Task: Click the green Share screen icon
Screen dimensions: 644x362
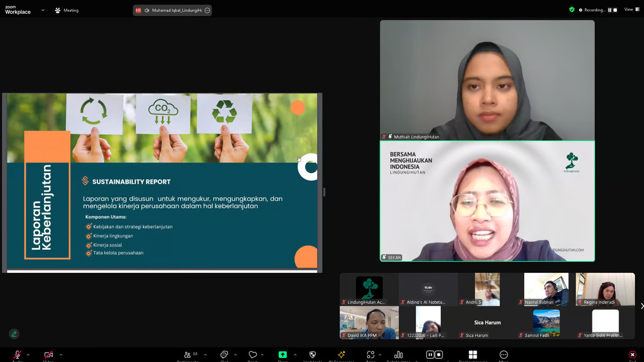Action: [282, 354]
